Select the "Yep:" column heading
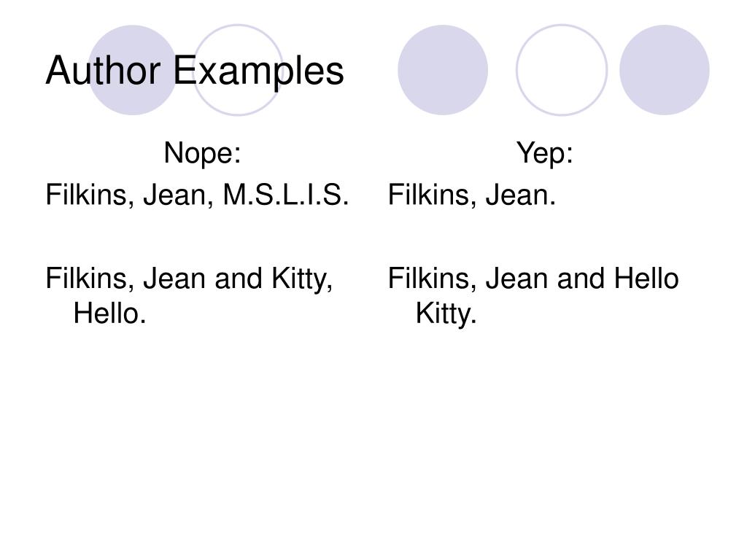Viewport: 747px width, 560px height. (544, 153)
